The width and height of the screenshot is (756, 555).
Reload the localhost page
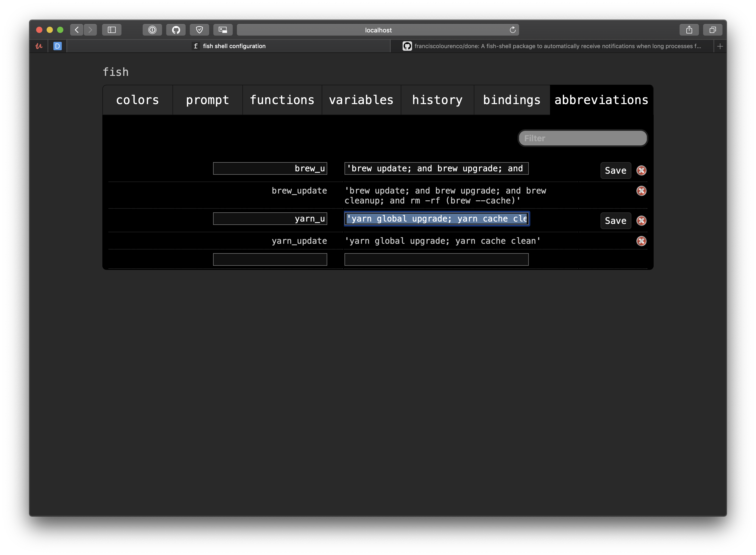pyautogui.click(x=512, y=30)
